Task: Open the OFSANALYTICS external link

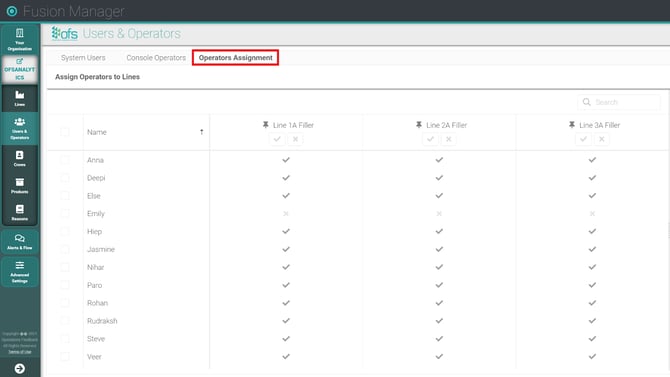Action: pyautogui.click(x=20, y=69)
